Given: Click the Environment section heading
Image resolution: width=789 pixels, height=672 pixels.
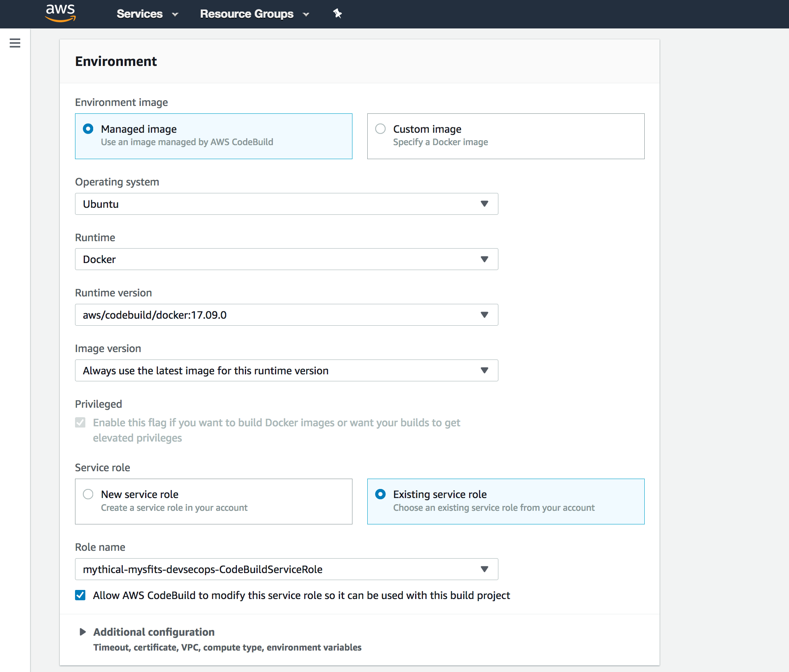Looking at the screenshot, I should coord(116,61).
